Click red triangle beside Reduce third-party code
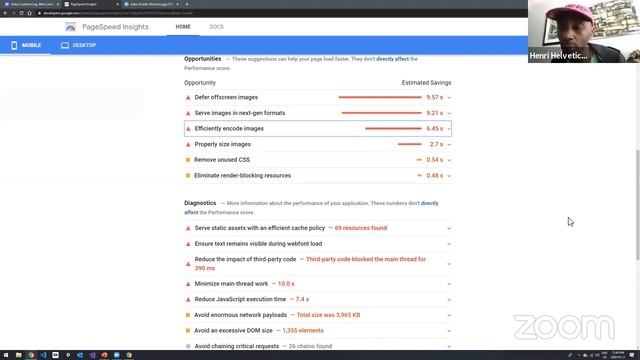The width and height of the screenshot is (640, 360). click(188, 264)
